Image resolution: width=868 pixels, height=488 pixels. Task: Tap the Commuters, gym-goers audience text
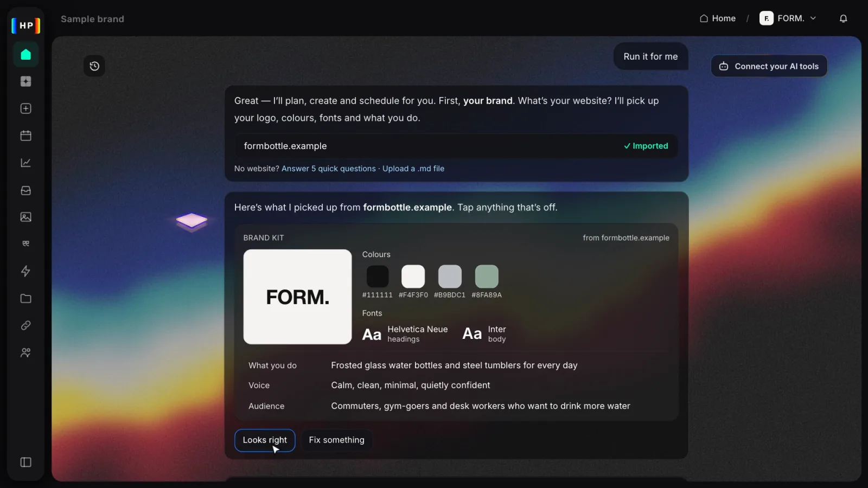point(481,406)
